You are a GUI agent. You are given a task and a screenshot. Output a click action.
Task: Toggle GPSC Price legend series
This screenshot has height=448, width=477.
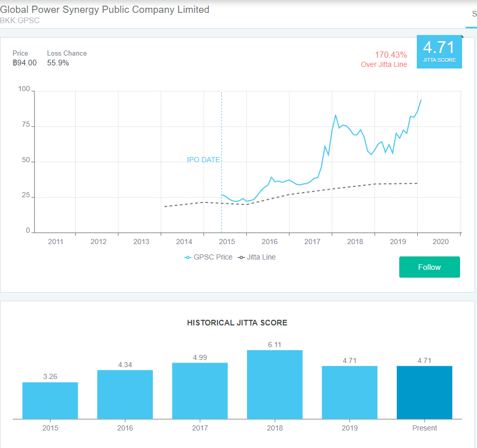coord(208,257)
